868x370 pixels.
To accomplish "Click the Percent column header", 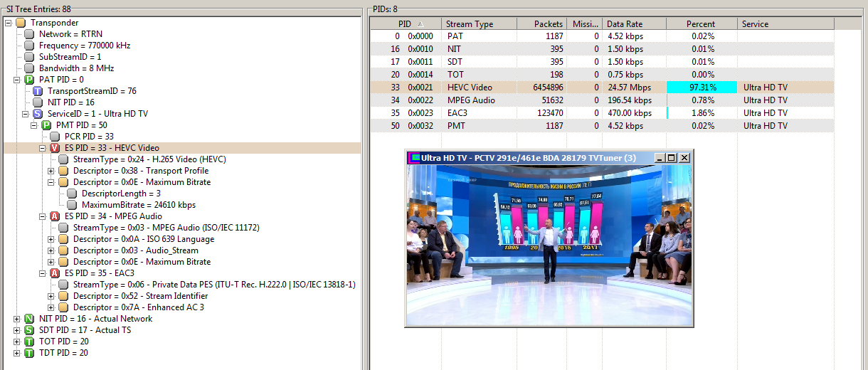I will point(701,24).
